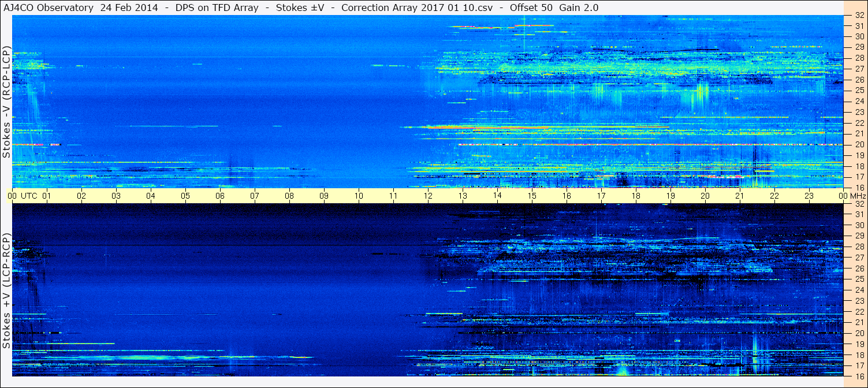This screenshot has width=868, height=388.
Task: Click the 15 hour marker on time axis
Action: pos(532,196)
